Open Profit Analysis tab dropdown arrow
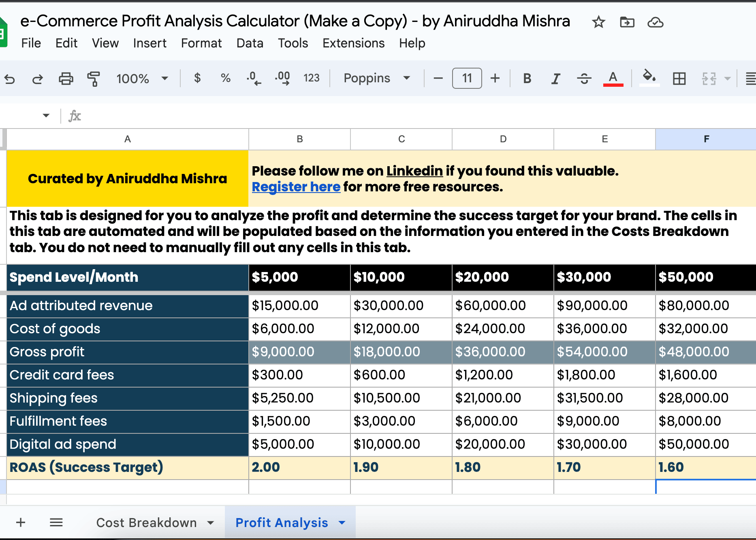Screen dimensions: 756x540 coord(342,523)
